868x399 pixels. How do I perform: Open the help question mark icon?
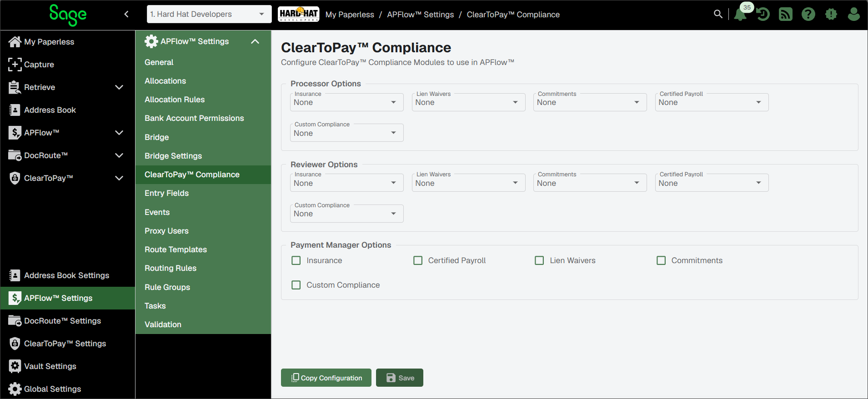tap(808, 14)
